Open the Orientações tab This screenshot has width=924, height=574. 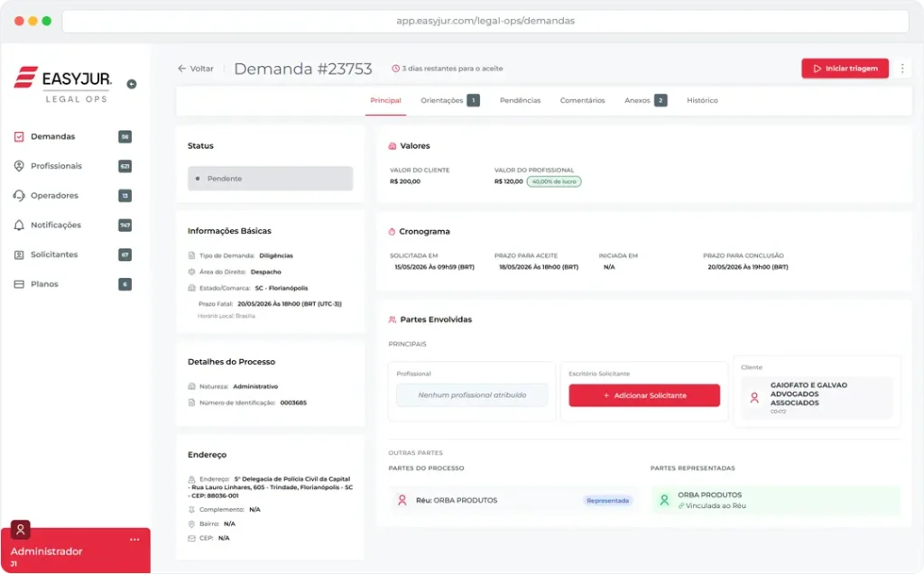pos(449,101)
